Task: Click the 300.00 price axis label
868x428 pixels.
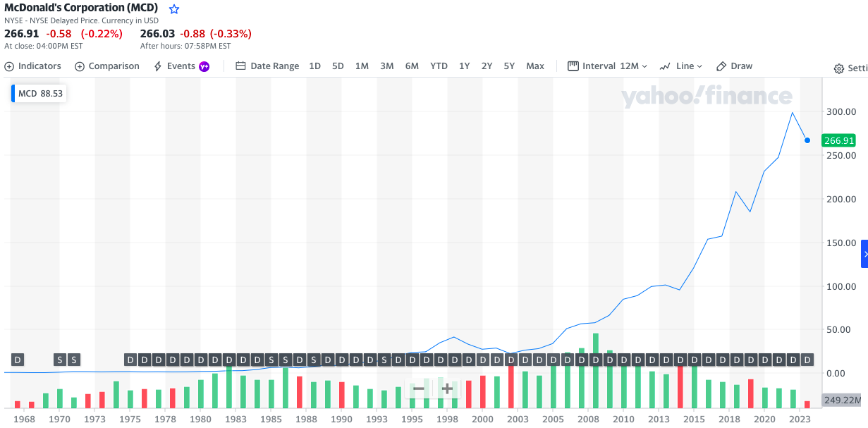Action: tap(841, 112)
